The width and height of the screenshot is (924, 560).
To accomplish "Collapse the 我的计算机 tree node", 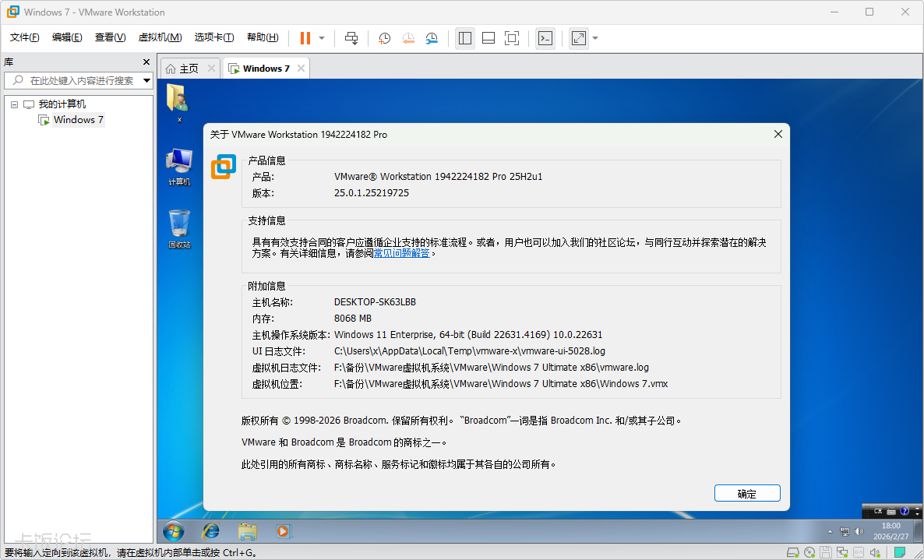I will coord(14,104).
